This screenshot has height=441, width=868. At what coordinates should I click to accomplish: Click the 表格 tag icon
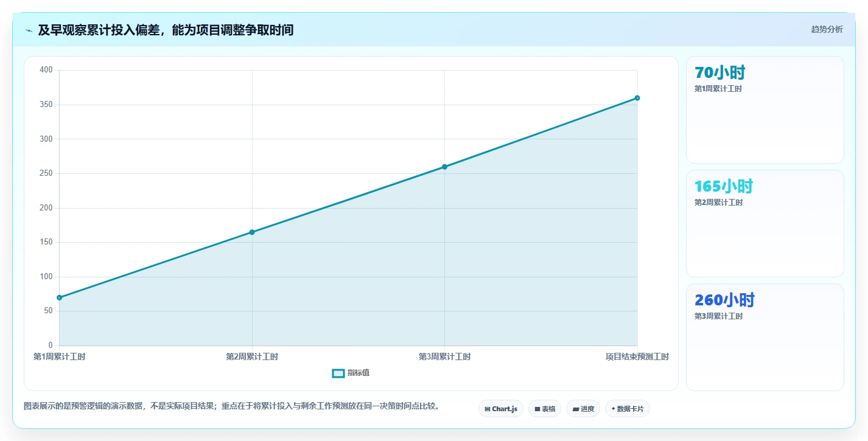click(x=537, y=409)
